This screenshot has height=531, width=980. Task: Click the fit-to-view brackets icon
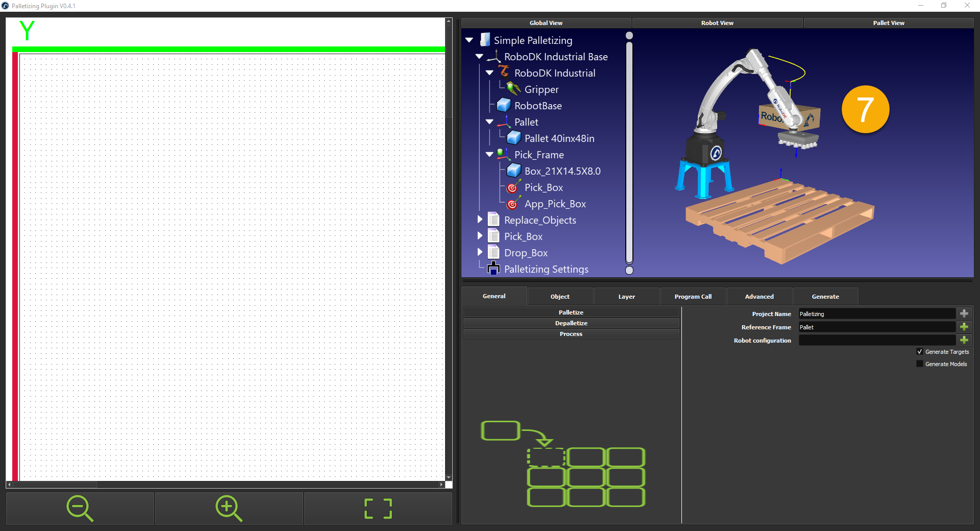coord(378,509)
